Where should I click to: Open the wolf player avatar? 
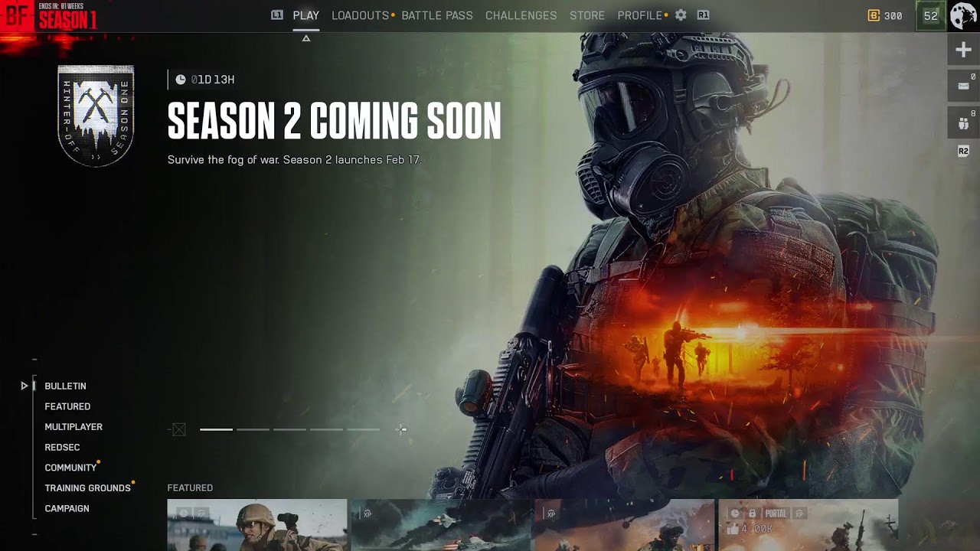coord(964,16)
